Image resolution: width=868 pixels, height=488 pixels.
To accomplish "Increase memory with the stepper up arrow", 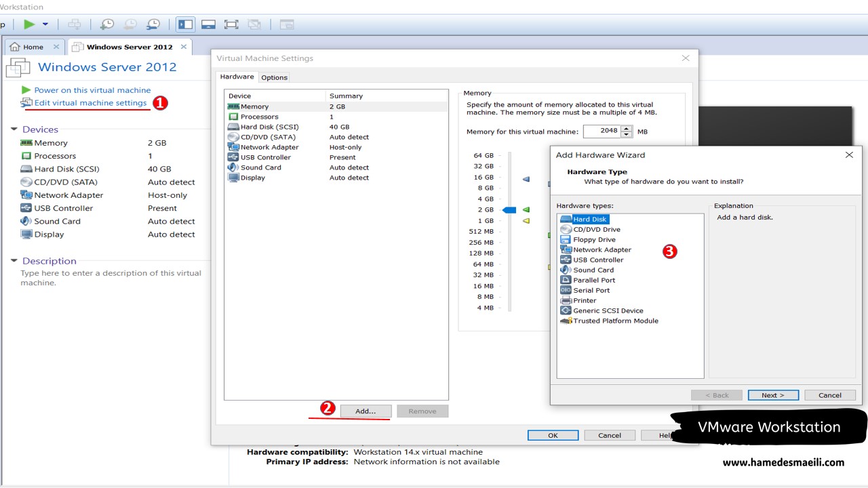I will click(627, 128).
